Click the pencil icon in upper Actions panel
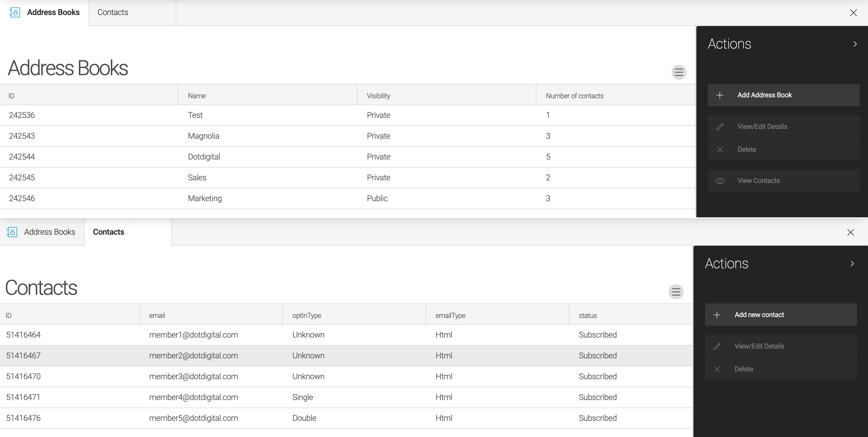This screenshot has width=868, height=437. click(x=719, y=127)
